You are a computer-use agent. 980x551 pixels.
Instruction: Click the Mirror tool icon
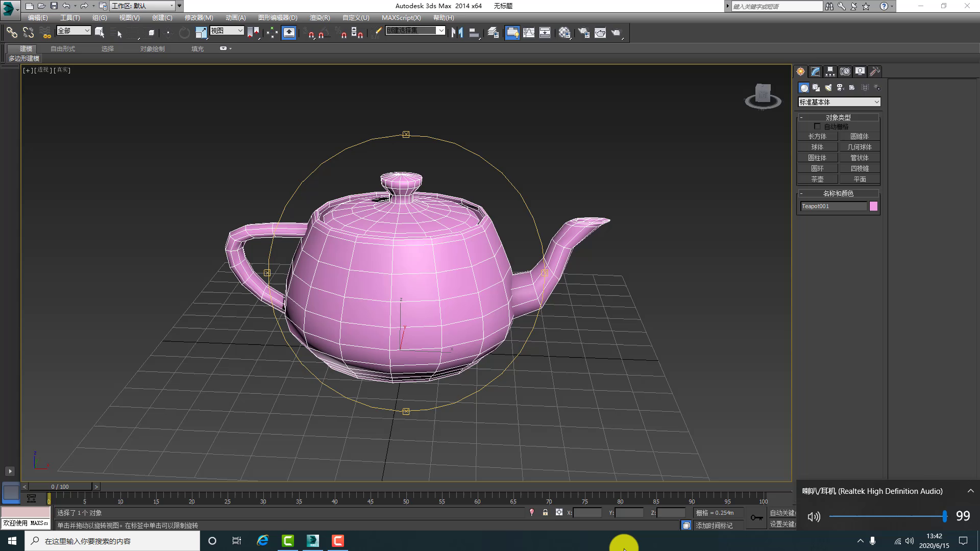(x=457, y=33)
